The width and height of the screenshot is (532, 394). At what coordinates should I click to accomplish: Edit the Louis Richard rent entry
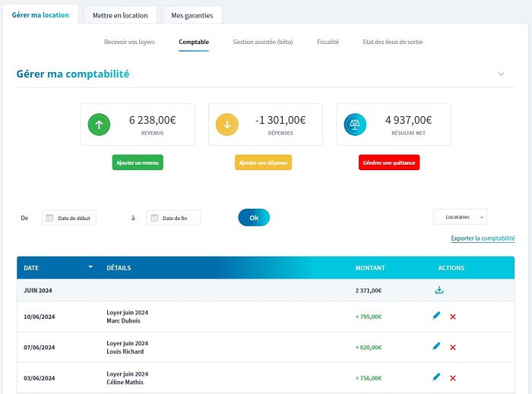436,346
